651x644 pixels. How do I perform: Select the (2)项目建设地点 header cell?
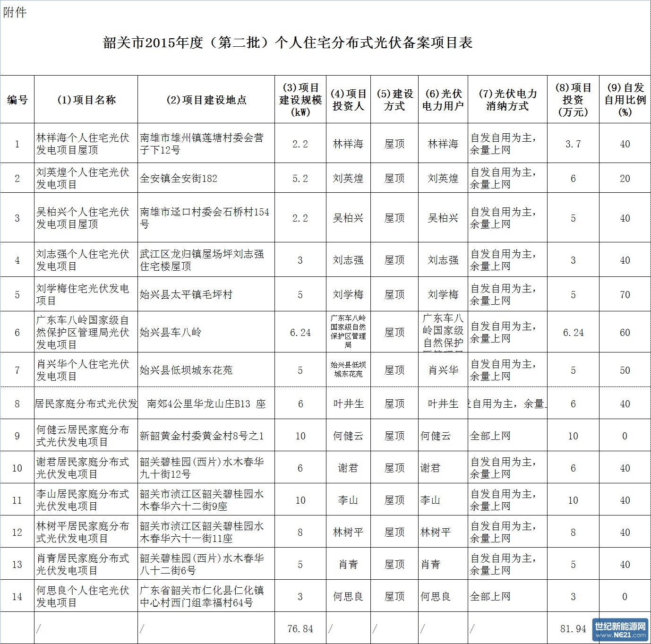pos(206,100)
